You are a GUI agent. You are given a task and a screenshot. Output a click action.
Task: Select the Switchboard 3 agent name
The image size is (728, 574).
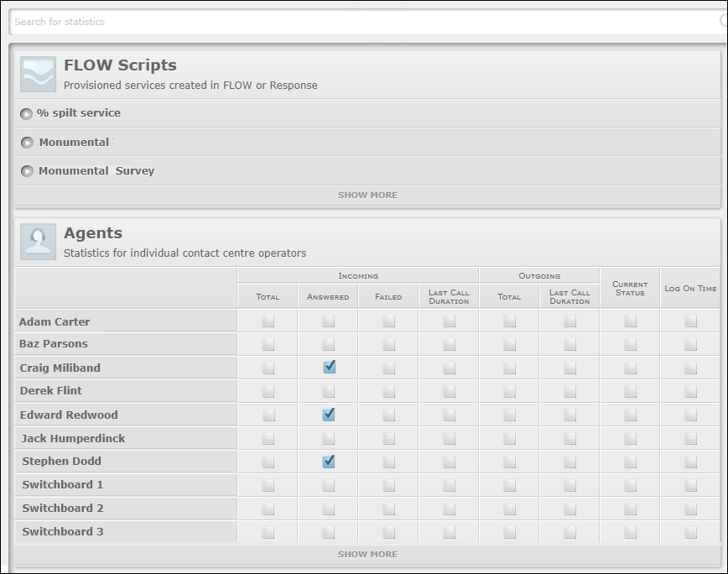[63, 532]
